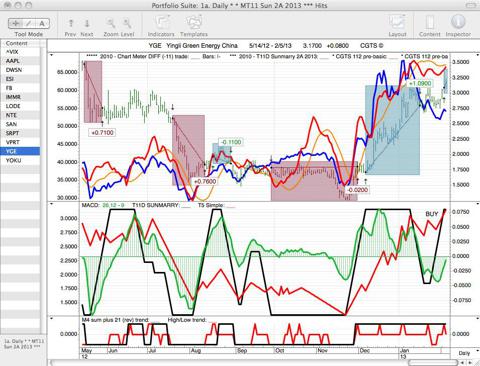Select VPRT in the Content list
480x366 pixels.
(20, 142)
